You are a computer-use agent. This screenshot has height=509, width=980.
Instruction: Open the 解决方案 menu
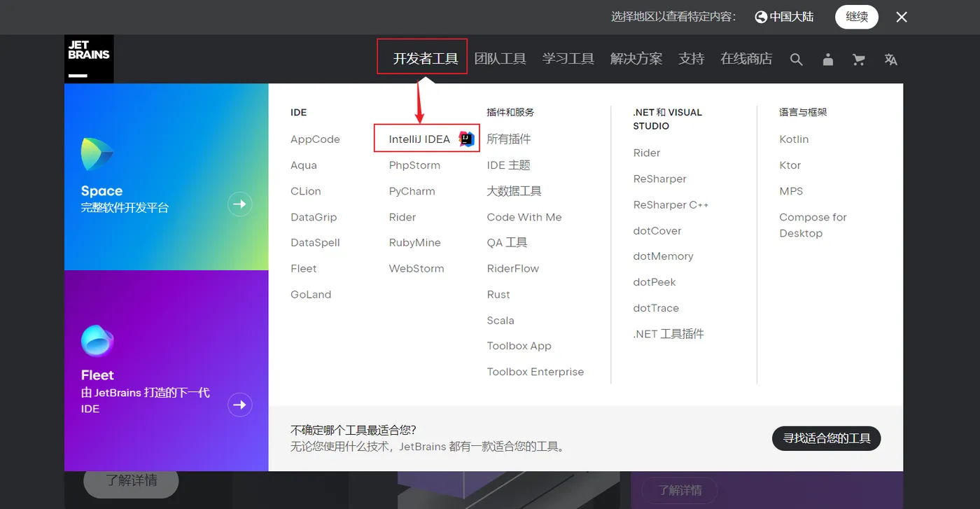(x=636, y=59)
